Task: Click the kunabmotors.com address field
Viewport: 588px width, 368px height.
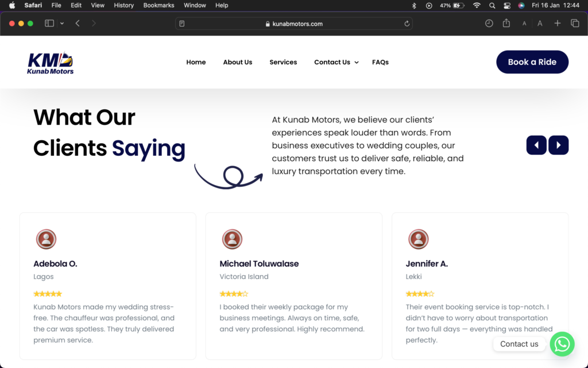Action: click(x=294, y=24)
